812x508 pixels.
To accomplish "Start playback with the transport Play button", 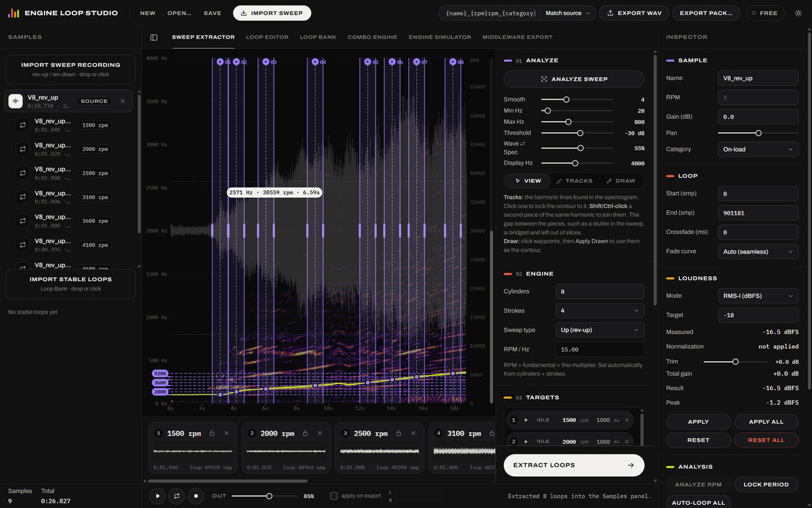I will click(x=158, y=496).
